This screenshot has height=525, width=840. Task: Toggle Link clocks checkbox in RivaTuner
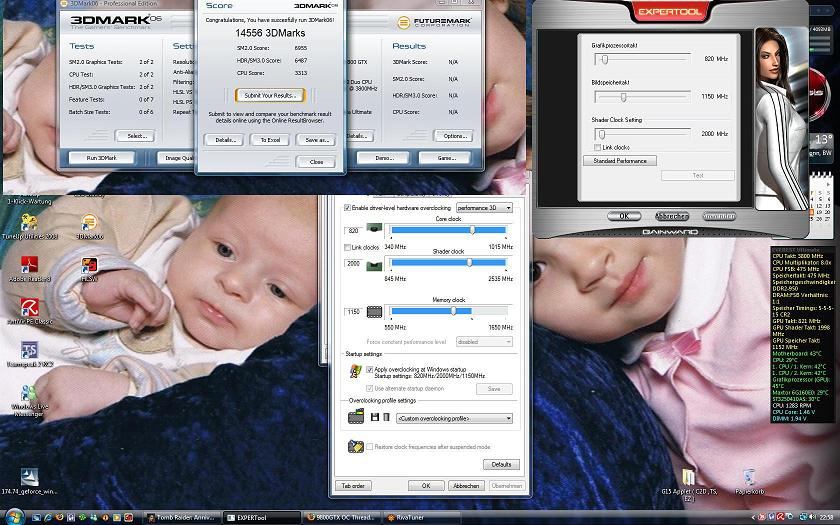(347, 247)
